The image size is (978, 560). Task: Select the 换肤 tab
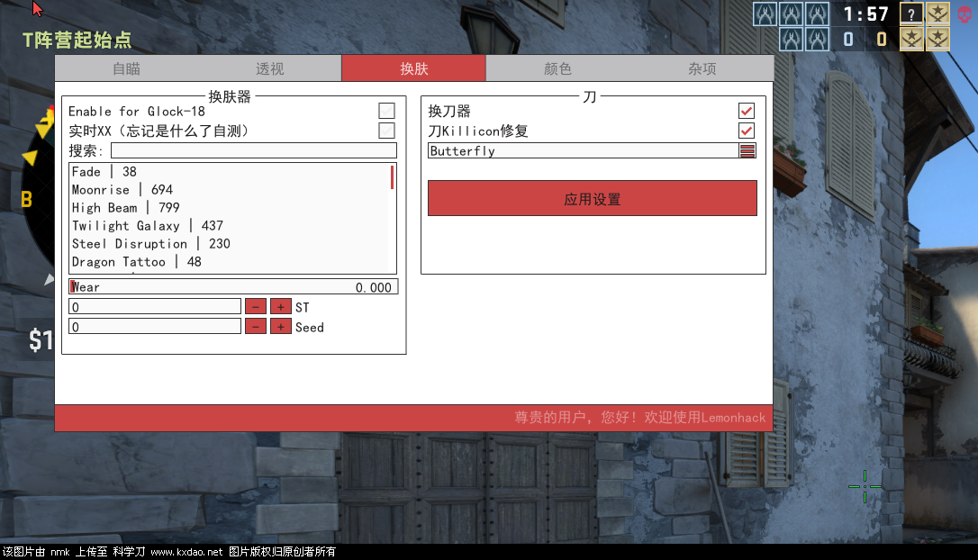coord(413,68)
